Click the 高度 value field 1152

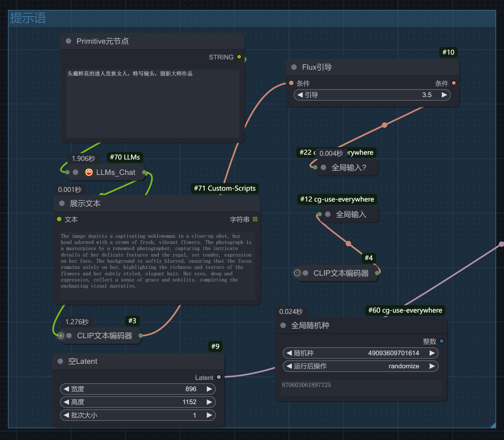(189, 402)
